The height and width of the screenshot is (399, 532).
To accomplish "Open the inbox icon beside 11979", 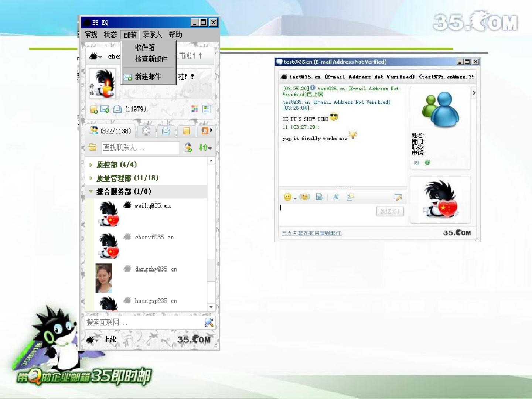I will [117, 109].
